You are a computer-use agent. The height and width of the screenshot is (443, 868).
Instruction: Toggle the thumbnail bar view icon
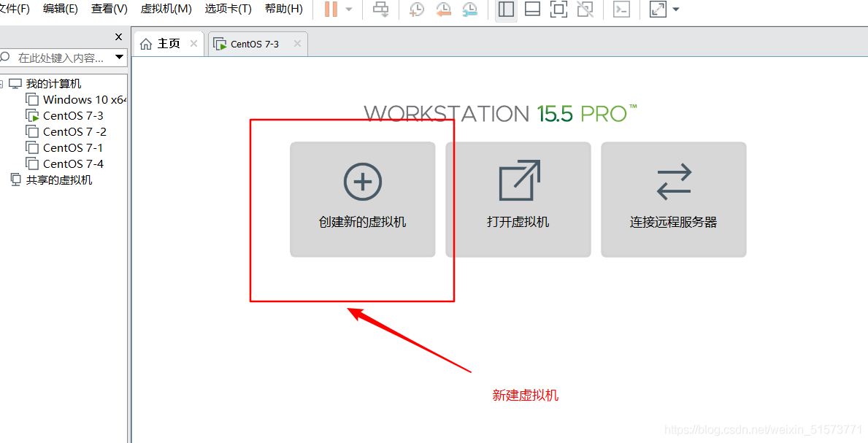532,9
